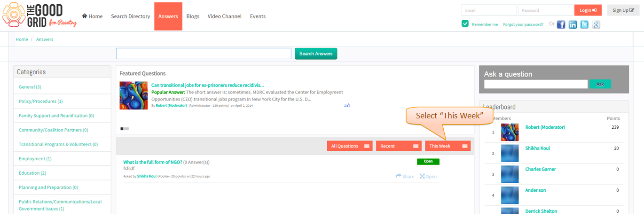Click the Answers breadcrumb link
The height and width of the screenshot is (218, 644).
45,39
